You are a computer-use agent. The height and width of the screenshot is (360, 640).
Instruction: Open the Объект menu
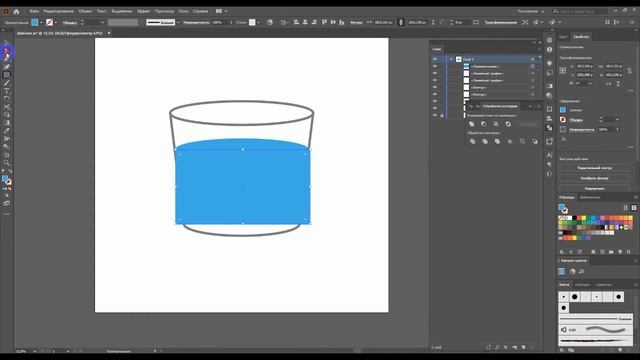coord(85,11)
